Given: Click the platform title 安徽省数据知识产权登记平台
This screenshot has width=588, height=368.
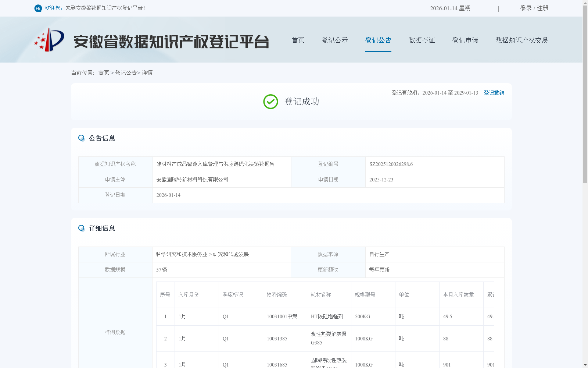Looking at the screenshot, I should pos(171,42).
